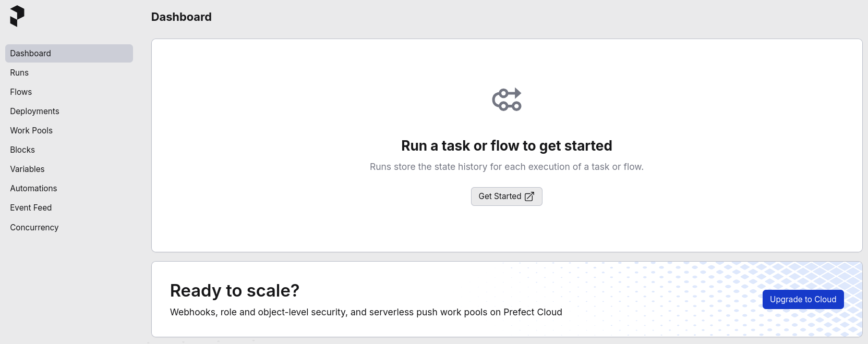This screenshot has width=868, height=344.
Task: Go to Concurrency settings
Action: tap(69, 227)
